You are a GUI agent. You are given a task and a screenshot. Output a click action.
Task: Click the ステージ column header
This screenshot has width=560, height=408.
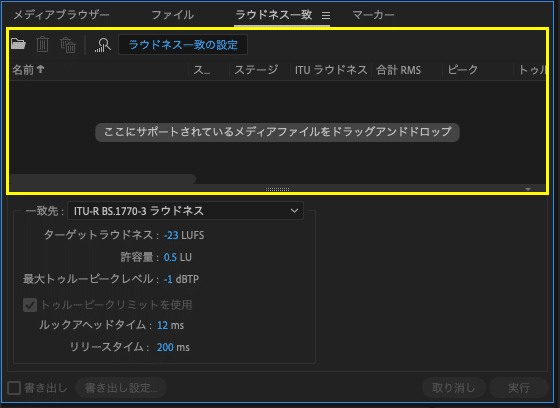click(x=260, y=70)
